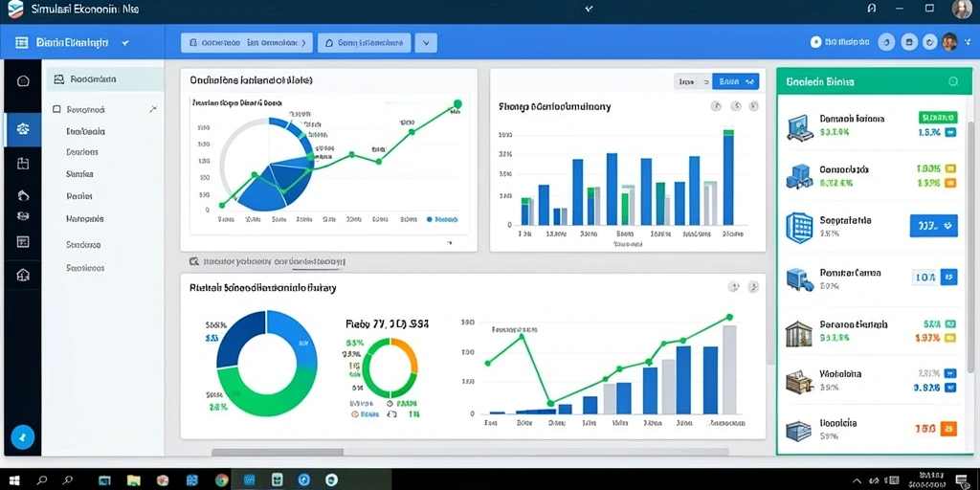Image resolution: width=980 pixels, height=490 pixels.
Task: Click the first round icon button in the blue header
Action: coord(886,42)
